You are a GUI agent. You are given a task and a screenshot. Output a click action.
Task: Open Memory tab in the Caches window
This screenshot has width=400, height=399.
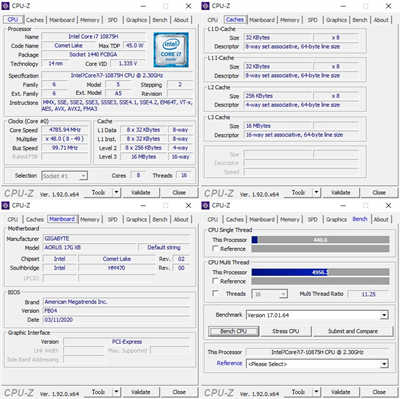290,20
